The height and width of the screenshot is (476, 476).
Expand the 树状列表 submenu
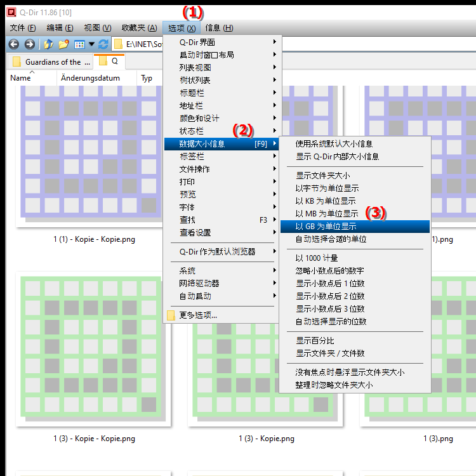[x=223, y=80]
